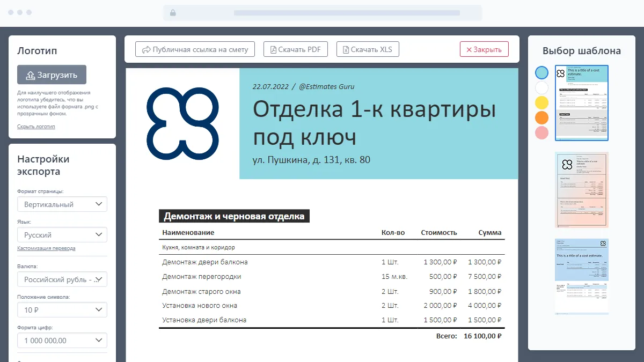Open currency dropdown Российский рубль
The image size is (644, 362).
point(62,279)
